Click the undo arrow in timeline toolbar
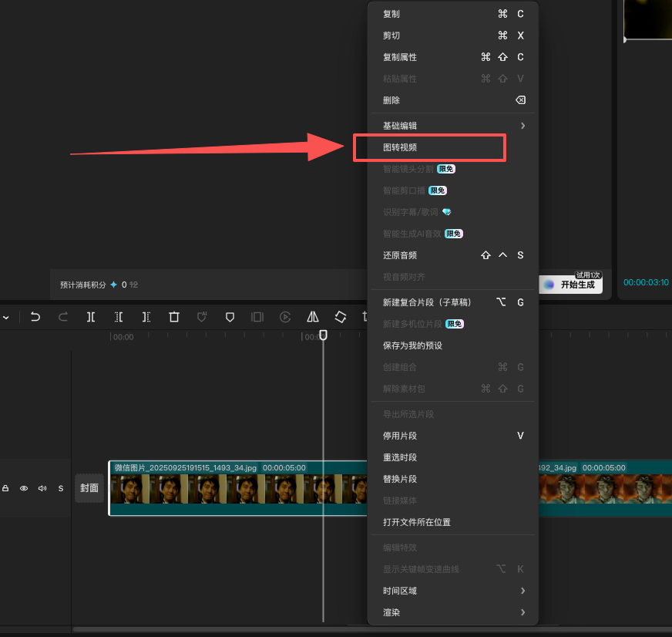 (35, 316)
